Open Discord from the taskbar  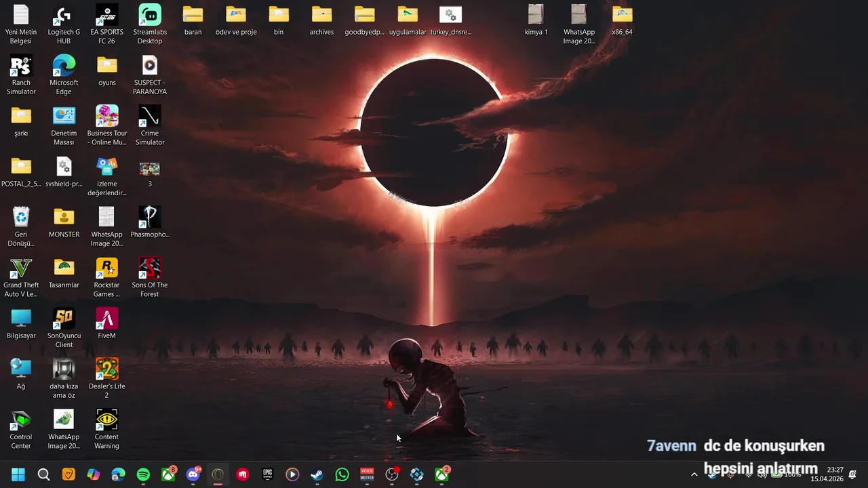[193, 474]
